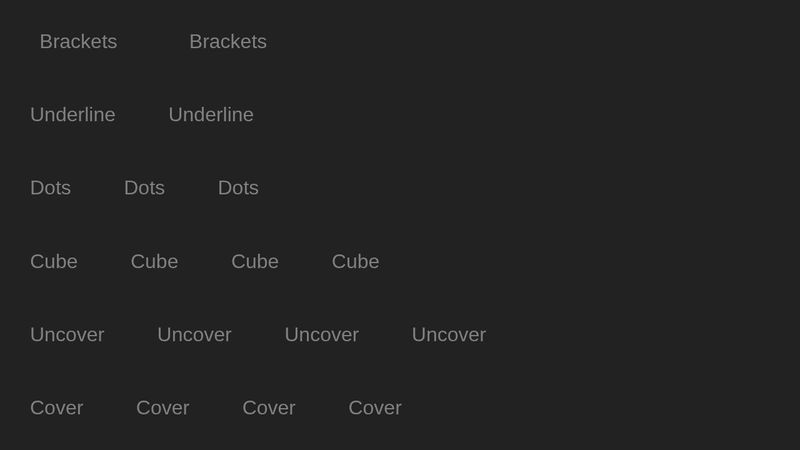This screenshot has width=800, height=450.
Task: Click the third Dots link
Action: tap(238, 188)
